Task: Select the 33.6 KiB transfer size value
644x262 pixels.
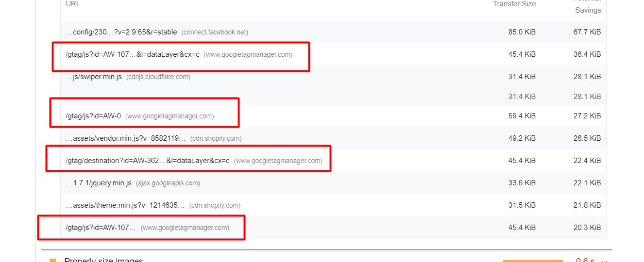Action: click(x=522, y=183)
